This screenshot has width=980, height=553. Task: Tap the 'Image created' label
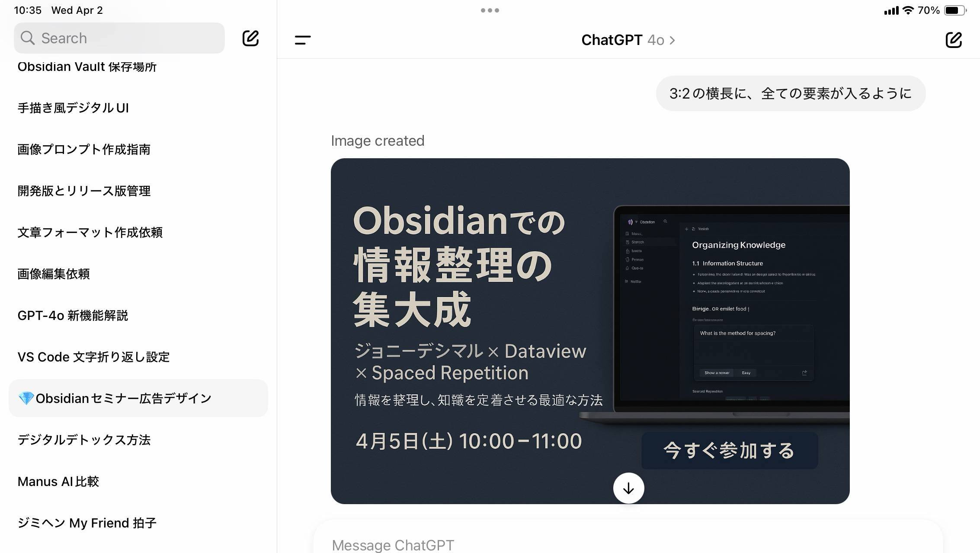(378, 141)
